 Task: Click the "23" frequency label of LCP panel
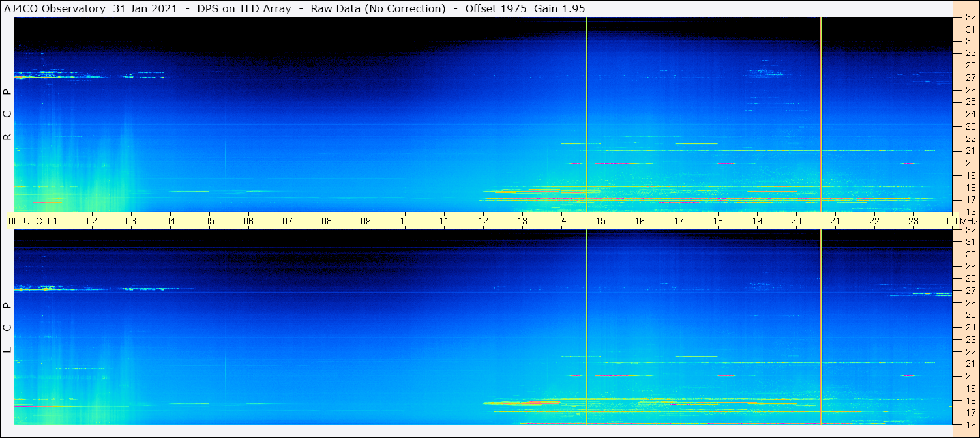point(970,340)
